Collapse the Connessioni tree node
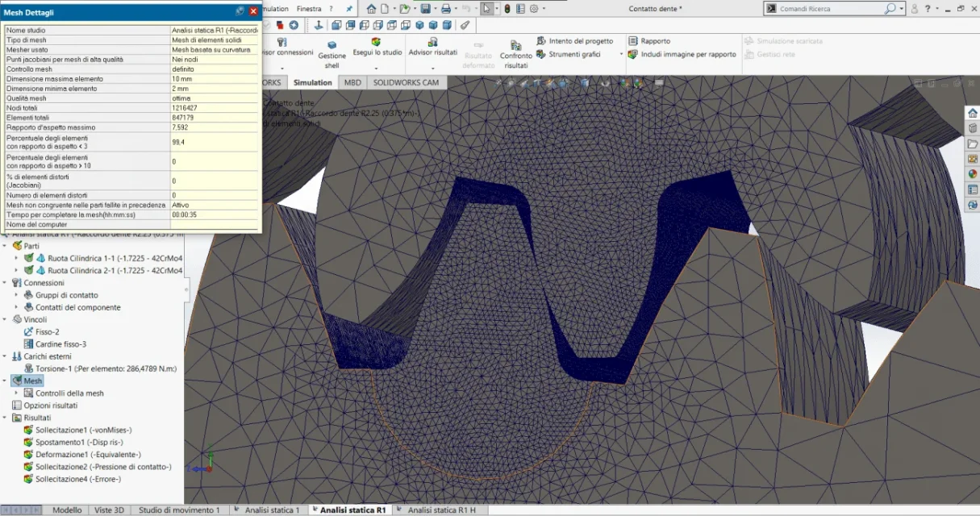This screenshot has height=516, width=980. [x=5, y=283]
